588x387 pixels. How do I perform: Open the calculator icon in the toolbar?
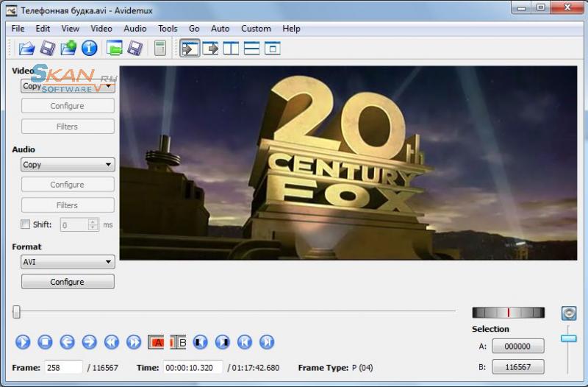[x=159, y=49]
